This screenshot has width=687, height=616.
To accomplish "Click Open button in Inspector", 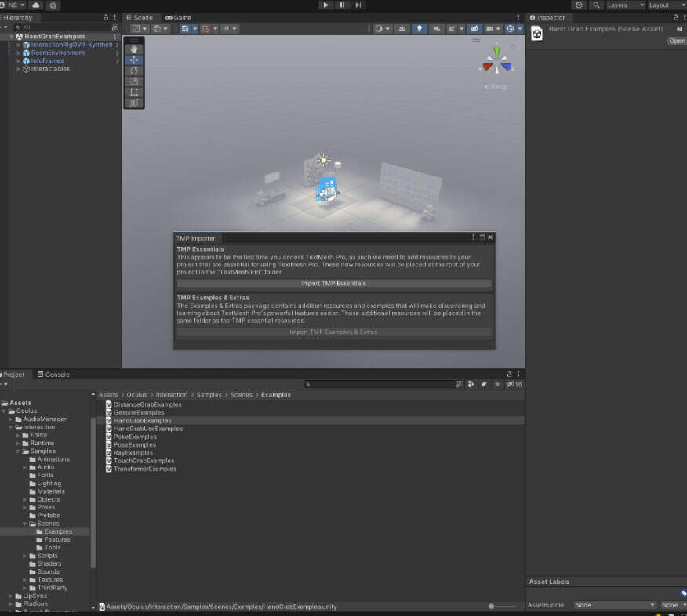I will point(676,41).
